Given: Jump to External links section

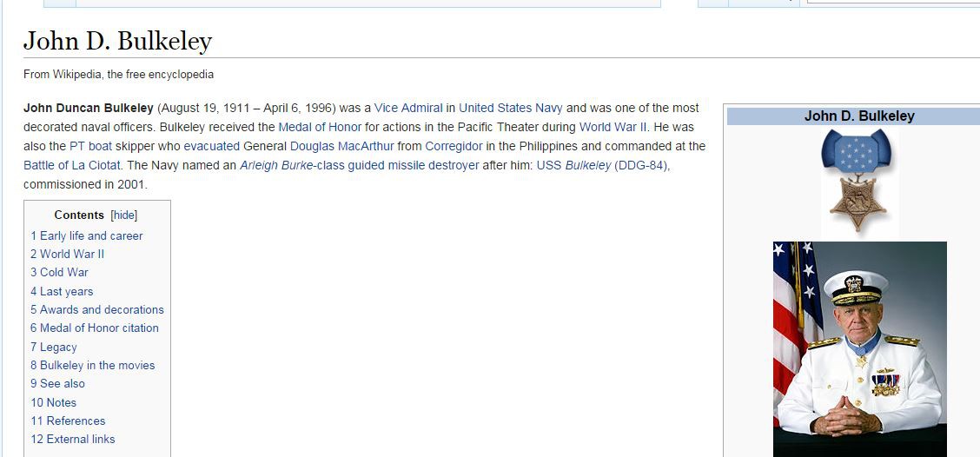Looking at the screenshot, I should [72, 439].
